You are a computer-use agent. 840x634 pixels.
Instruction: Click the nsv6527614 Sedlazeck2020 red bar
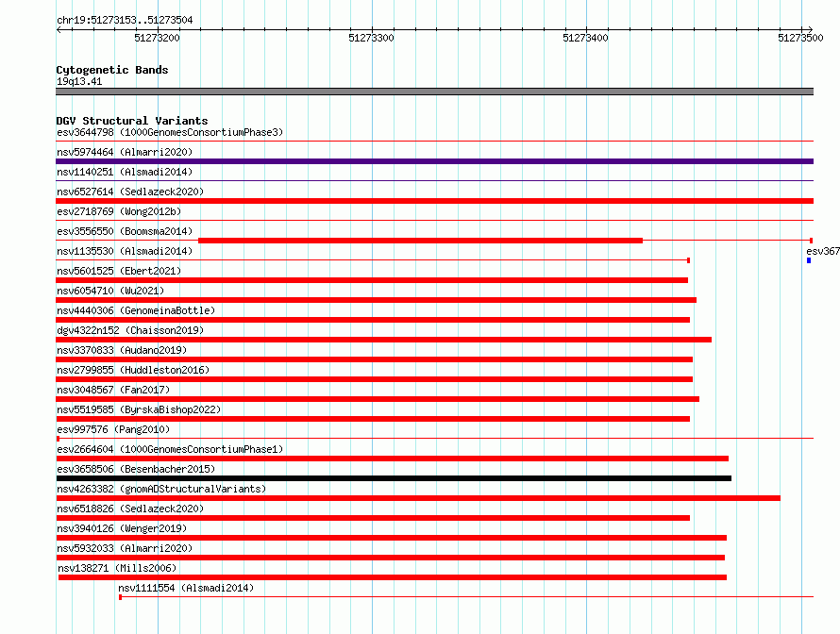coord(434,201)
